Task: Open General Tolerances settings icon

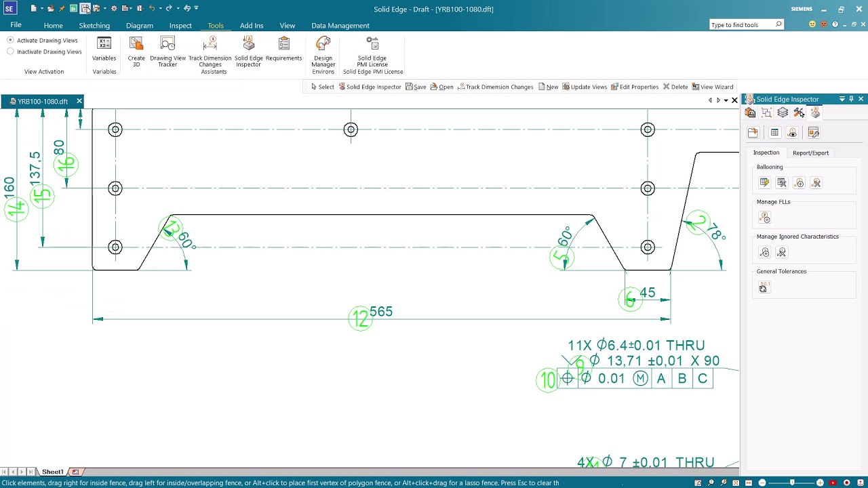Action: 764,287
